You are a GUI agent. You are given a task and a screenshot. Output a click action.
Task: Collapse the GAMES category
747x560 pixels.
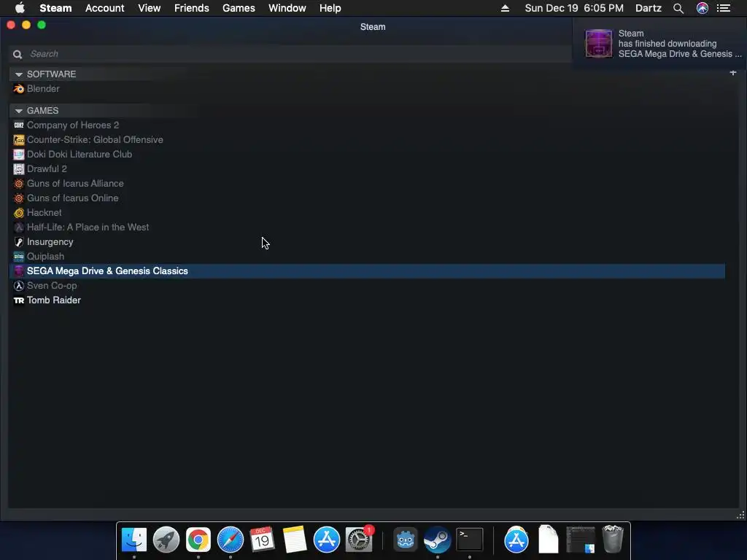coord(18,111)
